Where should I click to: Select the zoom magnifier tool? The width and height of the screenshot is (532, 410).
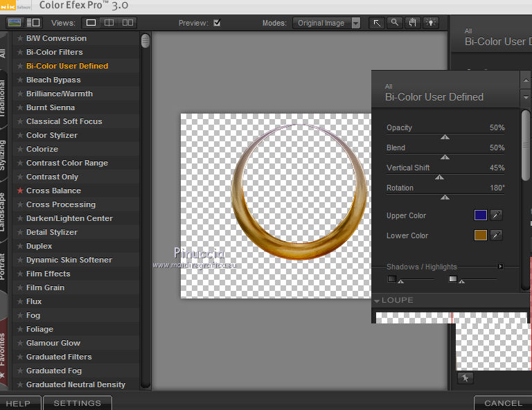pyautogui.click(x=394, y=23)
